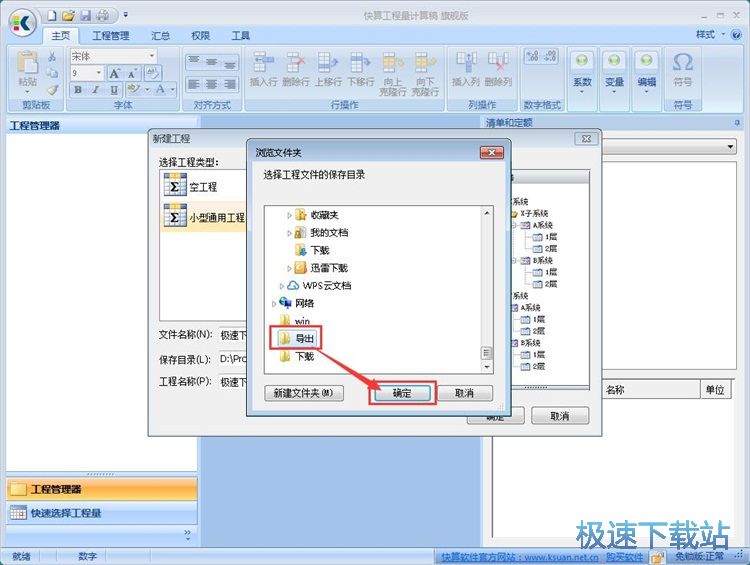
Task: Click 取消 in the browse folder dialog
Action: 464,393
